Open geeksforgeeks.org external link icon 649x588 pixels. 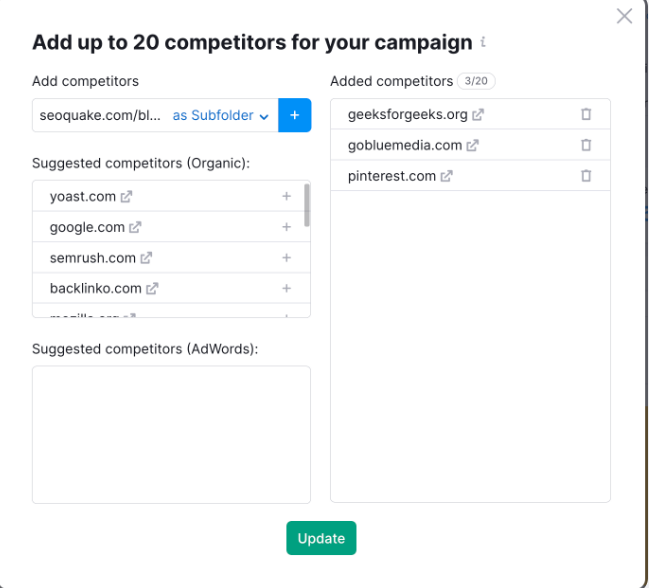tap(478, 115)
